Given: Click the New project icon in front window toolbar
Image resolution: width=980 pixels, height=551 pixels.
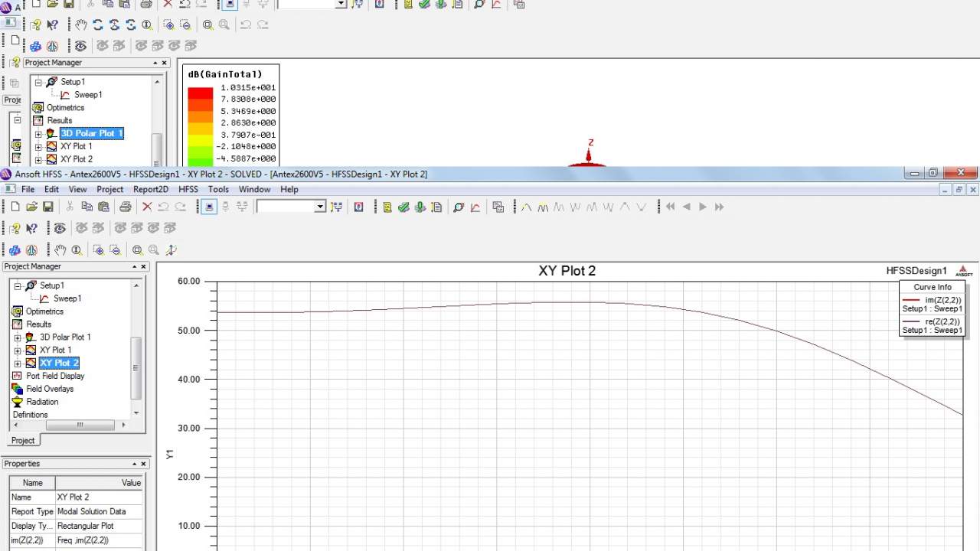Looking at the screenshot, I should pos(15,207).
